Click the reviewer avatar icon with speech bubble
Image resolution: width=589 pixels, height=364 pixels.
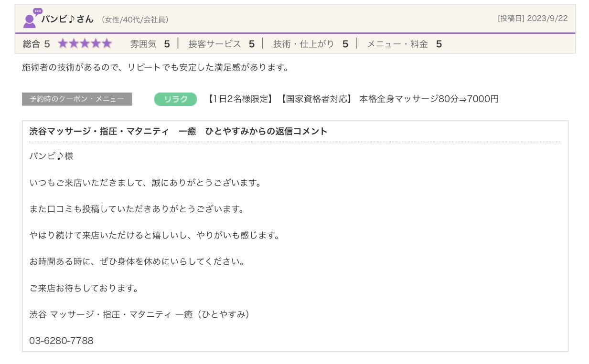tap(32, 18)
